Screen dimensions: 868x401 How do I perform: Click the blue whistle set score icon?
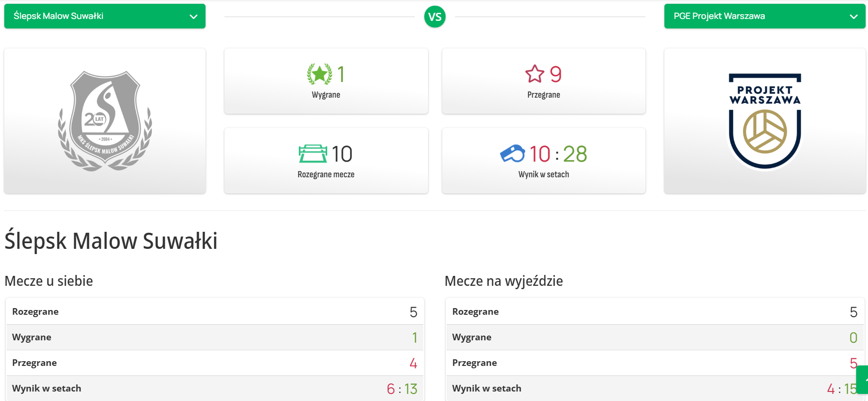coord(512,154)
